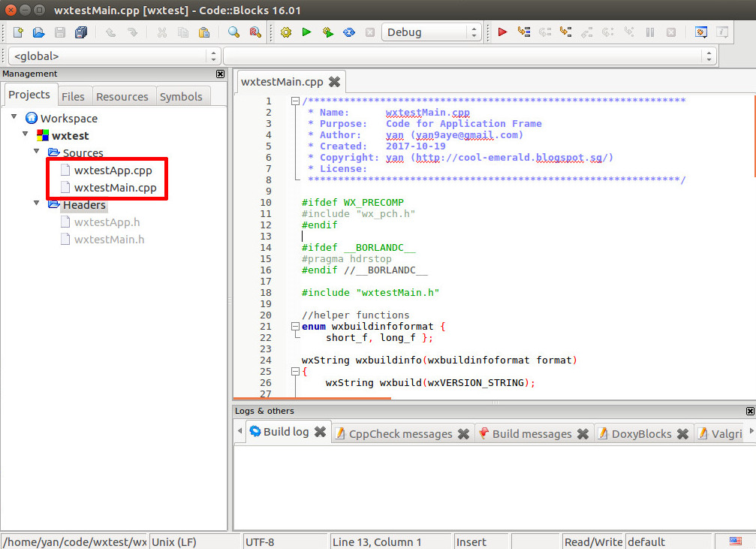Run the program with the green play icon
Screen dimensions: 756x549
(x=306, y=32)
